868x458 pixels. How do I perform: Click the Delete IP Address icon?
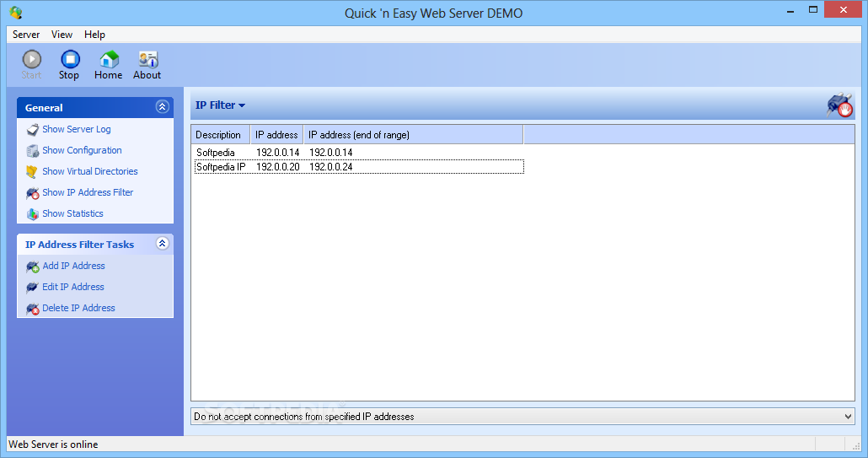(33, 309)
